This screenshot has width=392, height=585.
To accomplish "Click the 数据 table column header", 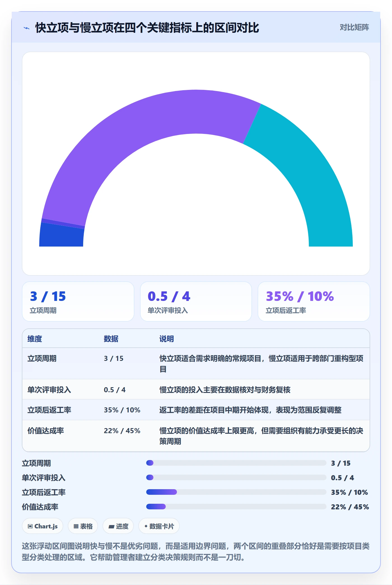I will [x=111, y=339].
